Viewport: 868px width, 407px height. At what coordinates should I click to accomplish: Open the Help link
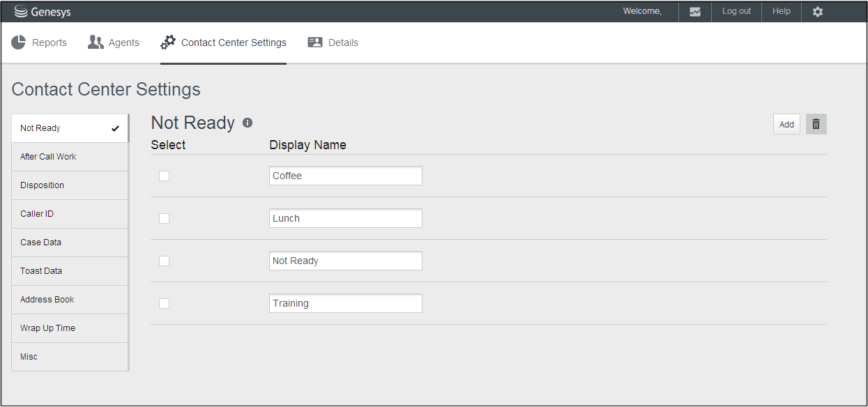[x=782, y=12]
